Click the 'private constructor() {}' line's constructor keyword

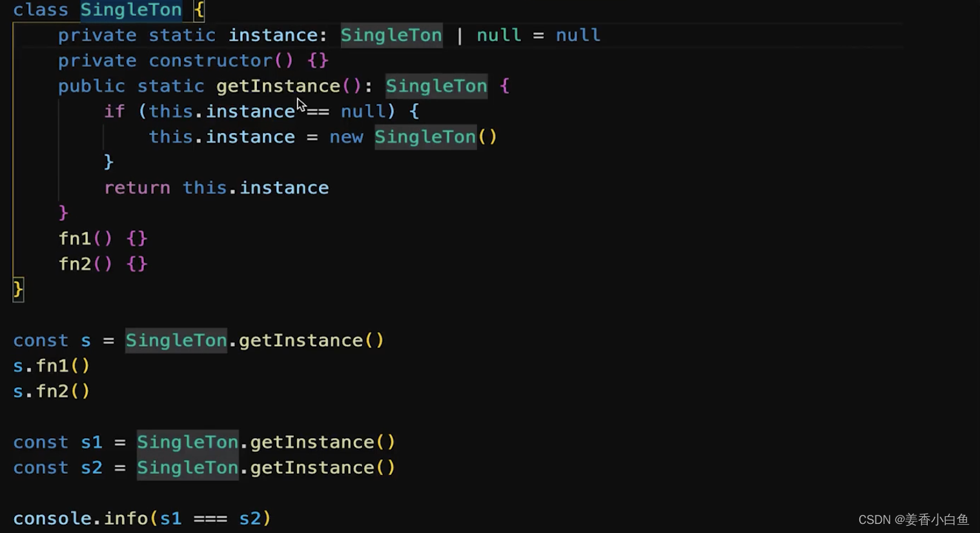tap(210, 61)
